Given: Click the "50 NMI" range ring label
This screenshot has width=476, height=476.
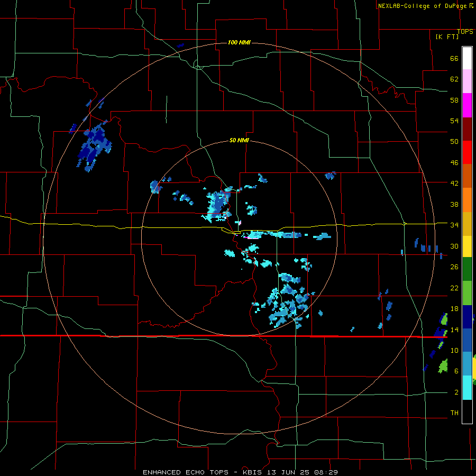Looking at the screenshot, I should (239, 140).
